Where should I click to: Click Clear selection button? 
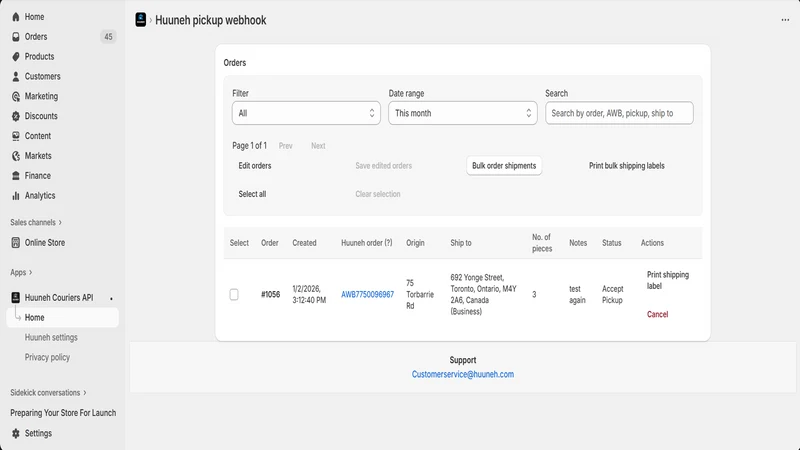pyautogui.click(x=378, y=194)
